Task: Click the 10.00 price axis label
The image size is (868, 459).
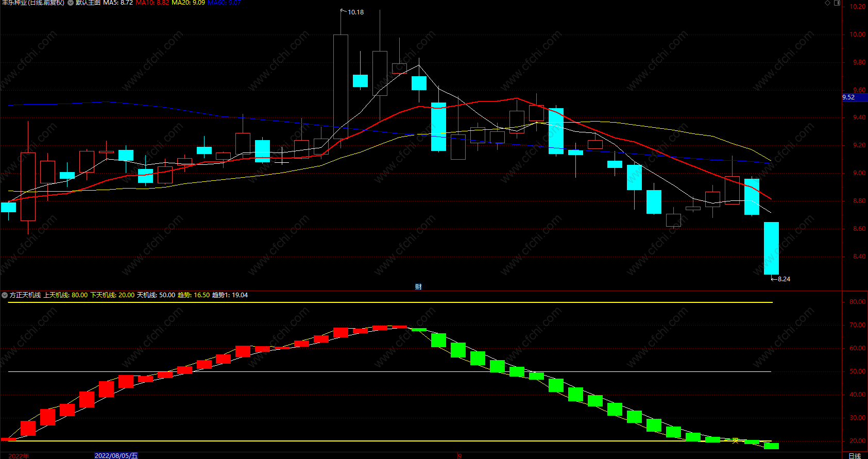Action: [x=858, y=35]
